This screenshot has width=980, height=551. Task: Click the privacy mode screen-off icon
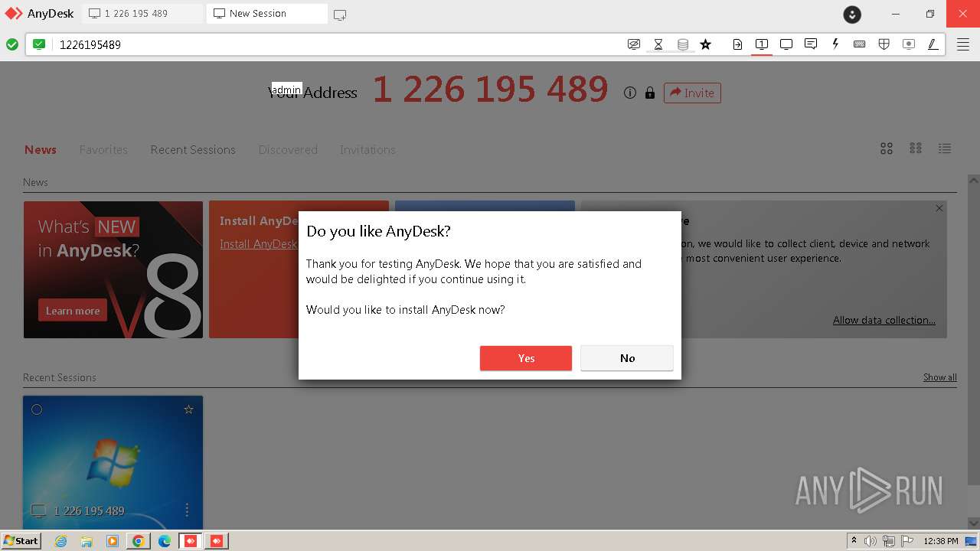tap(634, 44)
